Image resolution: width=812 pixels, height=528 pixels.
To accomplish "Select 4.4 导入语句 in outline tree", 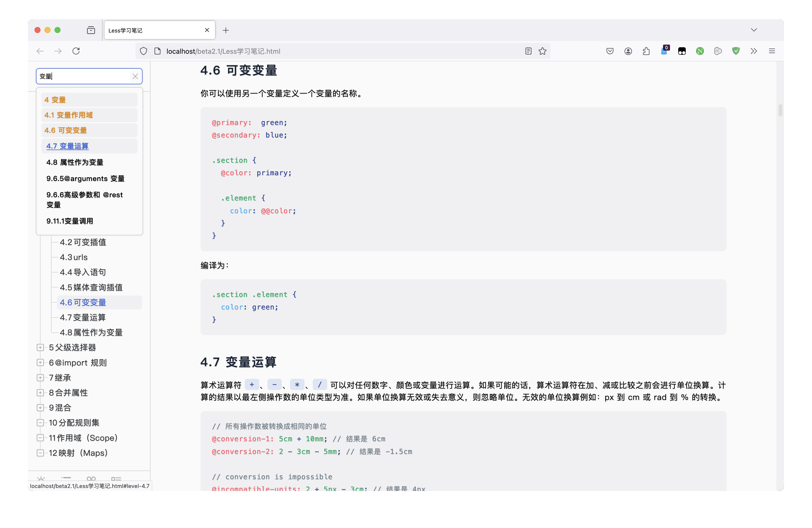I will [x=83, y=272].
